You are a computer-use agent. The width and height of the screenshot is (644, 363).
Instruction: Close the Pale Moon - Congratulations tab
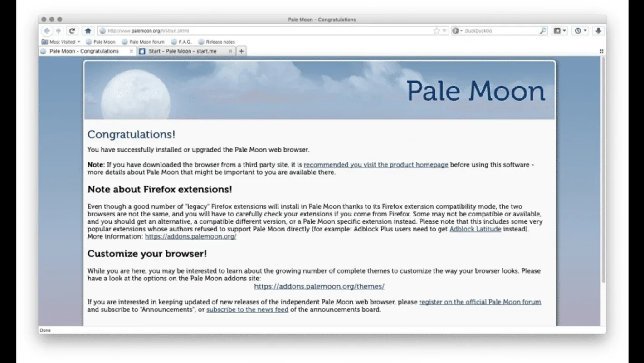pyautogui.click(x=132, y=51)
